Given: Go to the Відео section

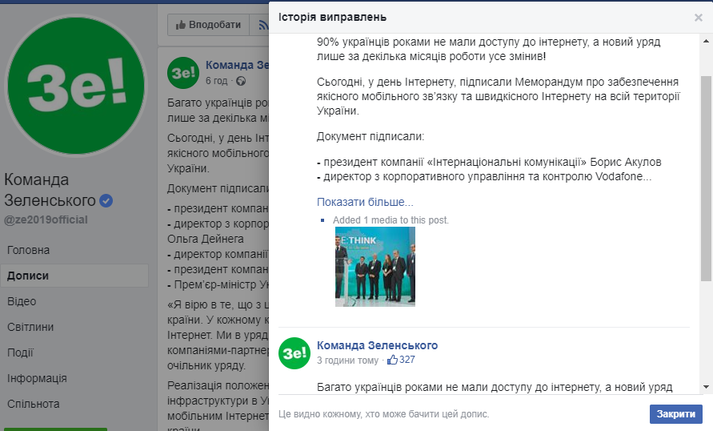Looking at the screenshot, I should pyautogui.click(x=22, y=301).
